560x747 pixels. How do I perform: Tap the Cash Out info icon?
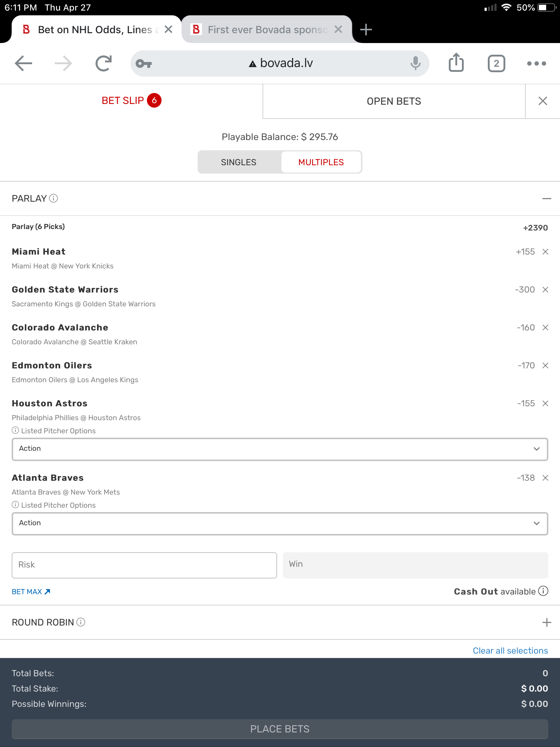pos(543,591)
